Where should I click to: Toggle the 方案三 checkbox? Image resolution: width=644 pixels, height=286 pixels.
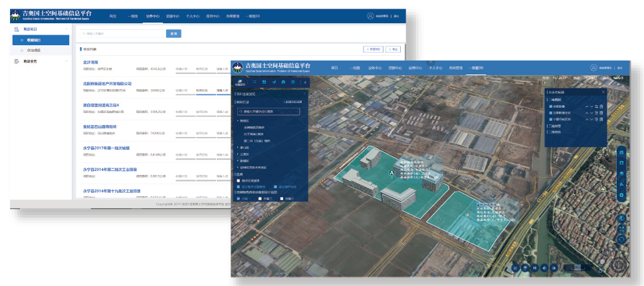coord(283,198)
